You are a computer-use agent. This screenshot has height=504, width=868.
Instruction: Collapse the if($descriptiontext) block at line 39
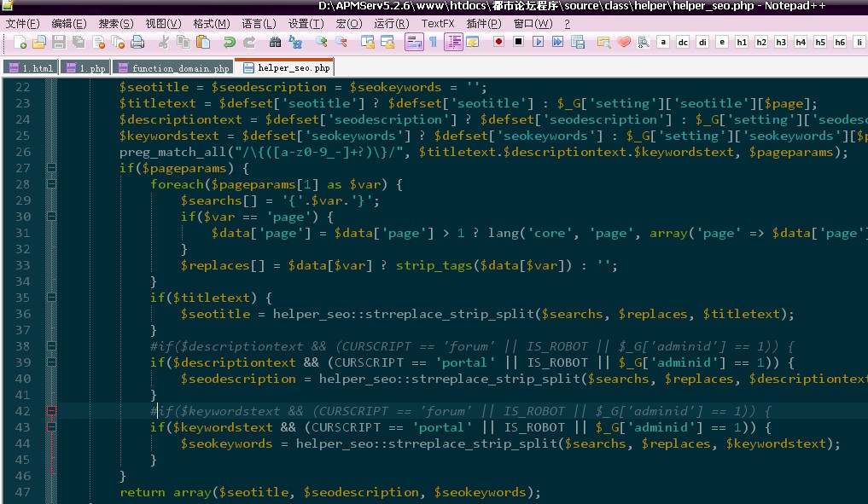51,362
